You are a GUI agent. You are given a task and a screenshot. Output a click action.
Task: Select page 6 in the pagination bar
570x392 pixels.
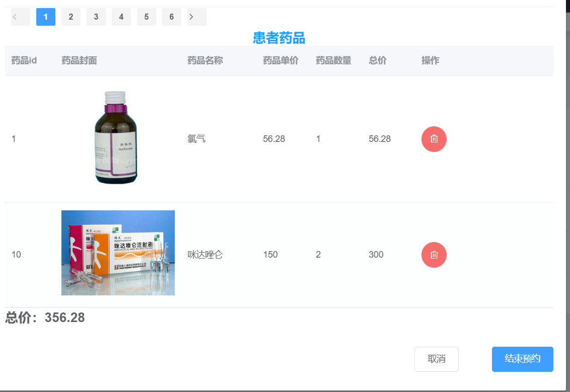(171, 17)
